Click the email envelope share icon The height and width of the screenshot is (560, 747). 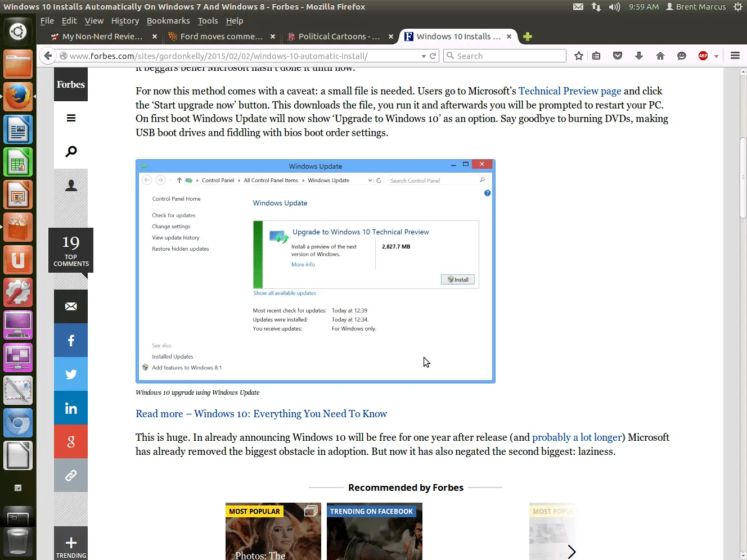[x=71, y=306]
